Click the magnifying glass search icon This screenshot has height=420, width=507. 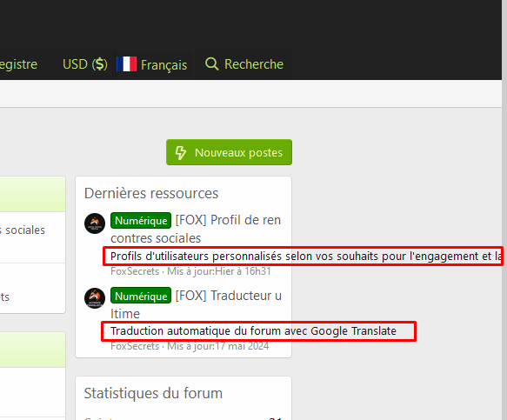(212, 64)
